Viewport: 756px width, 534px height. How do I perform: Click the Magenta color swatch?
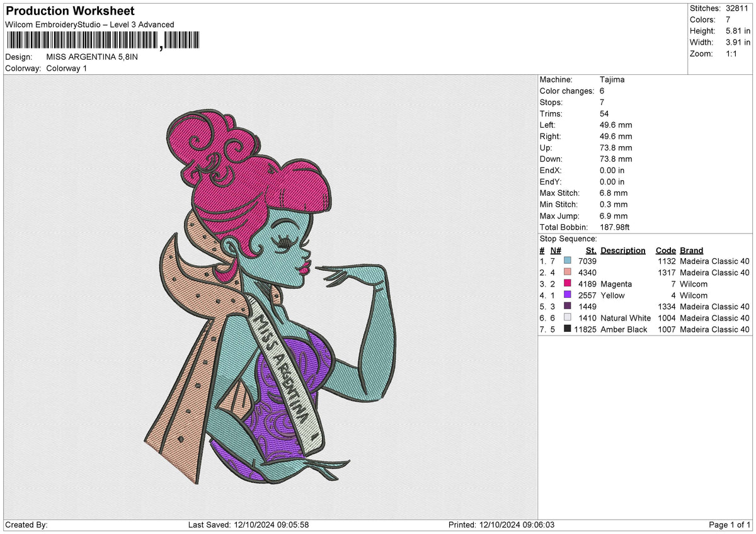tap(568, 283)
